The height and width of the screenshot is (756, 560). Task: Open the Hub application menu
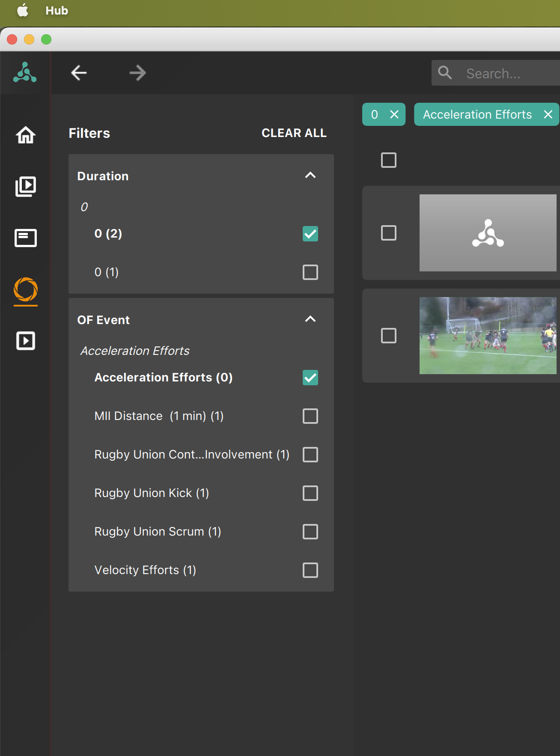click(57, 11)
